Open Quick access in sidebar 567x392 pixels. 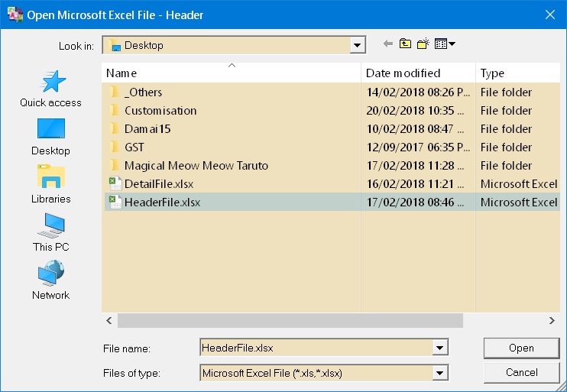(x=50, y=89)
